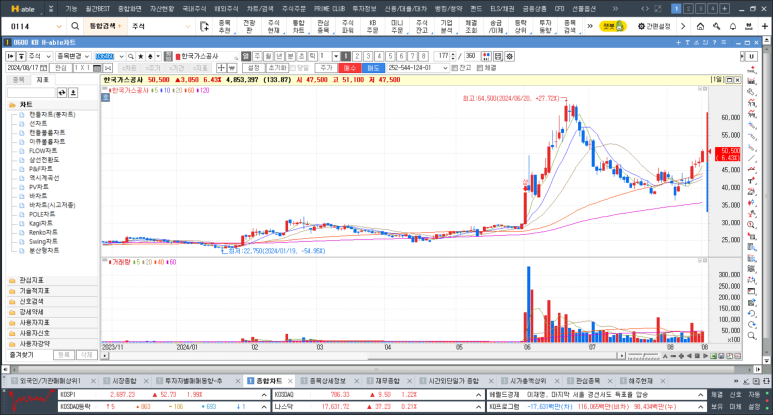The height and width of the screenshot is (415, 773).
Task: Select the 주 weekly period button
Action: (x=257, y=57)
